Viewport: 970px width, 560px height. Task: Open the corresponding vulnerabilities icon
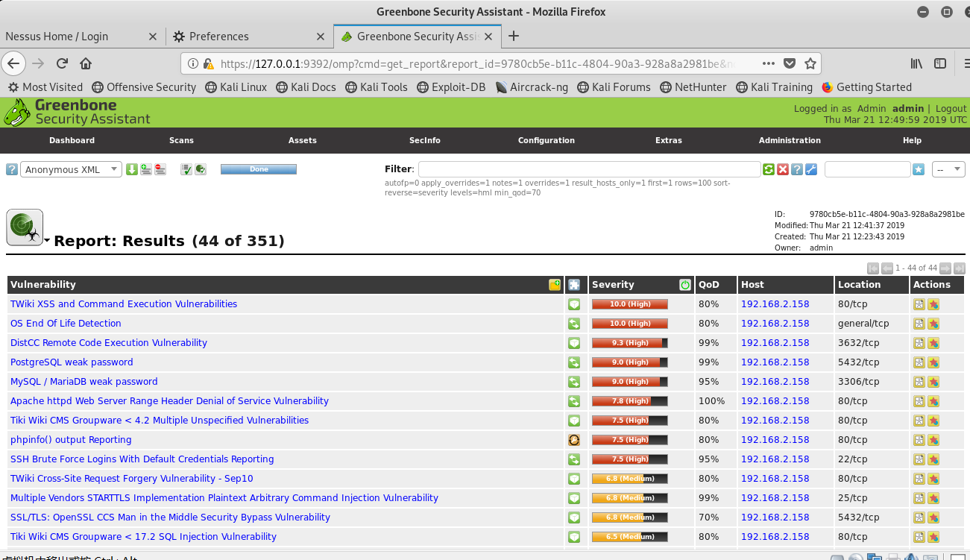201,169
